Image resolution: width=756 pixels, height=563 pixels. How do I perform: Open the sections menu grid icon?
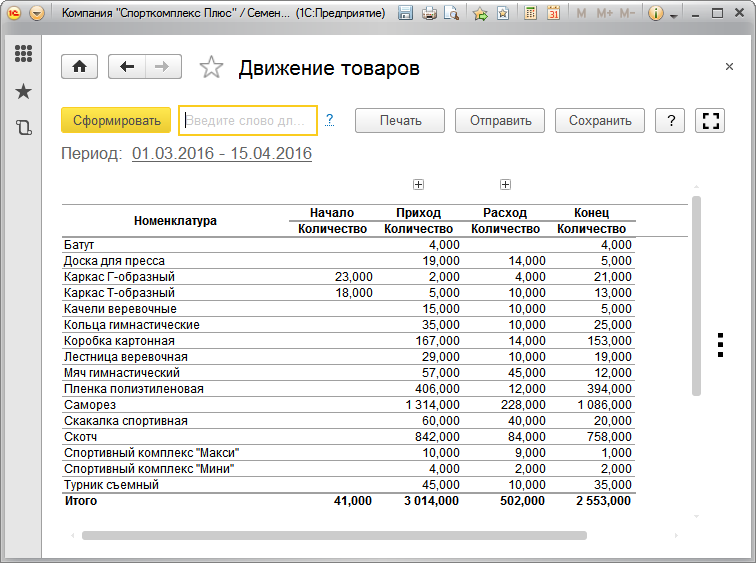[x=23, y=54]
